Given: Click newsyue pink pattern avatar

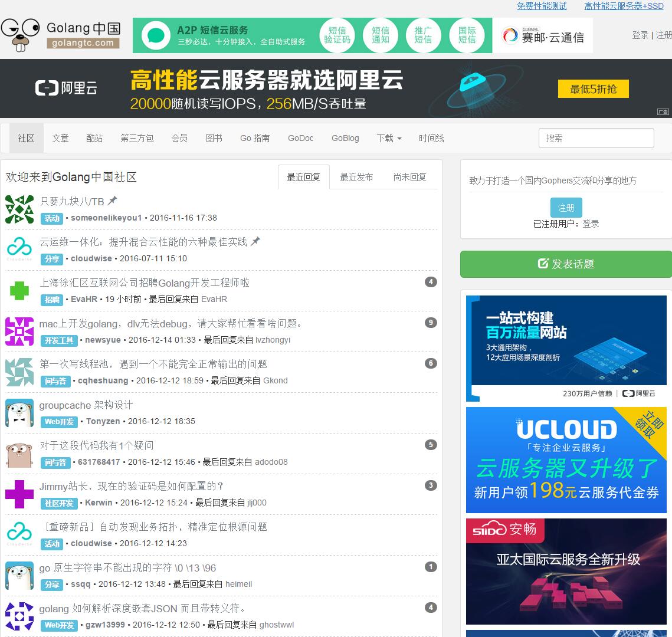Looking at the screenshot, I should (19, 331).
